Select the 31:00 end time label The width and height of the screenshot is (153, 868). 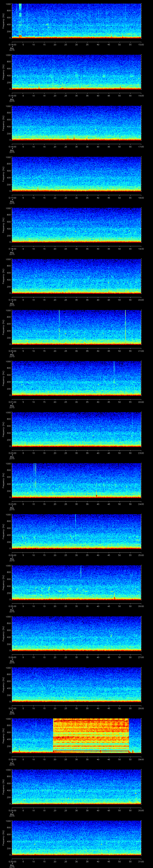point(141,861)
